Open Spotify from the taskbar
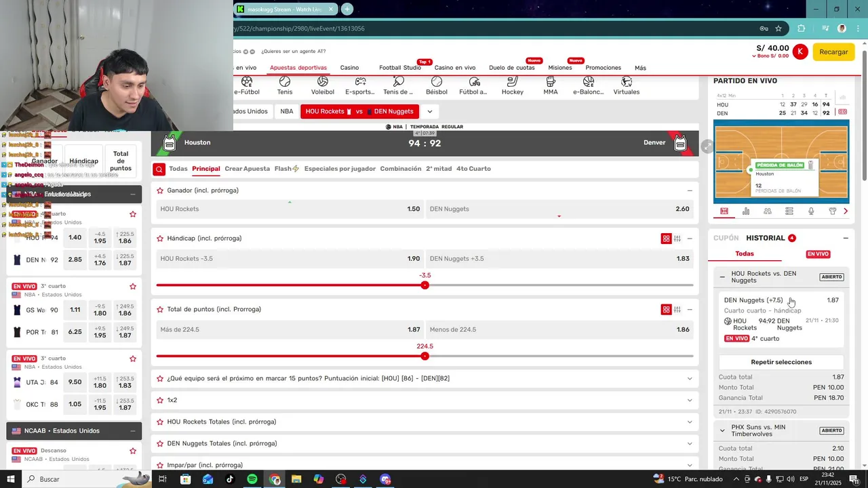This screenshot has height=488, width=868. (252, 479)
